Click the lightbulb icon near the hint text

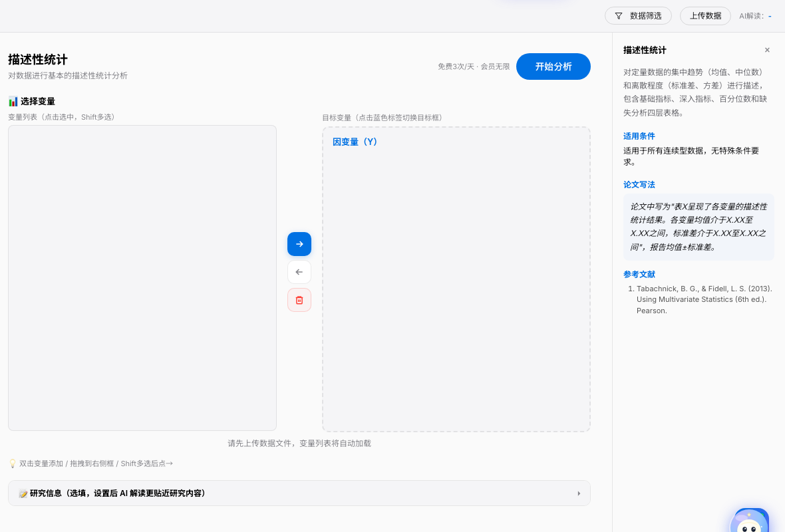click(11, 463)
